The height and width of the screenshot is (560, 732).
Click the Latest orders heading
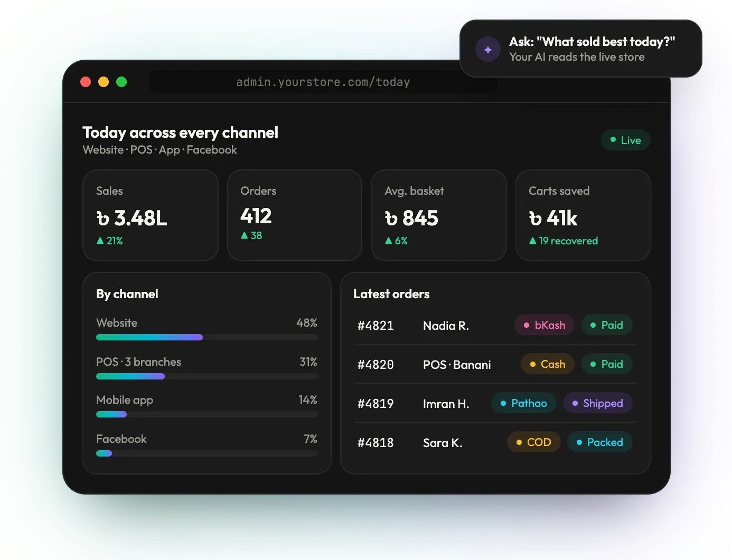pos(391,294)
